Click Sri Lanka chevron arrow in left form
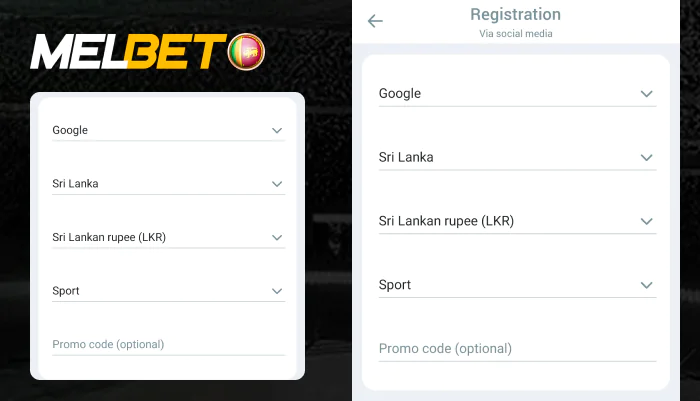Viewport: 700px width, 401px height. pyautogui.click(x=277, y=184)
